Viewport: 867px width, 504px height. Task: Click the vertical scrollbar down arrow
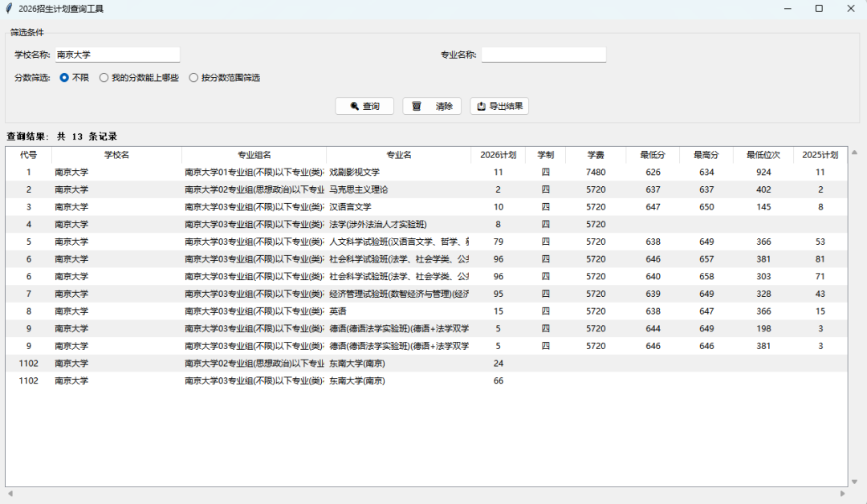click(855, 482)
